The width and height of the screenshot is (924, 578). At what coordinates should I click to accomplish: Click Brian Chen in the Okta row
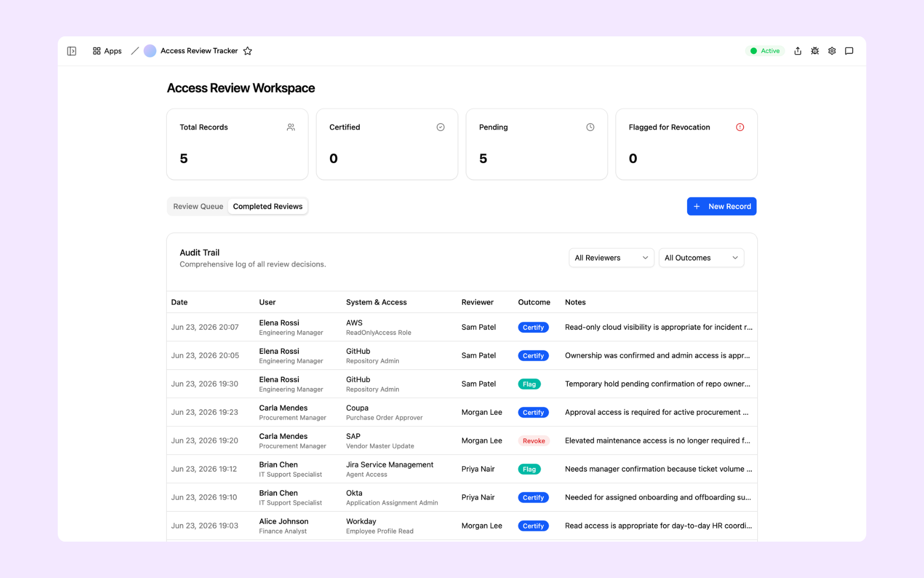[x=279, y=493]
